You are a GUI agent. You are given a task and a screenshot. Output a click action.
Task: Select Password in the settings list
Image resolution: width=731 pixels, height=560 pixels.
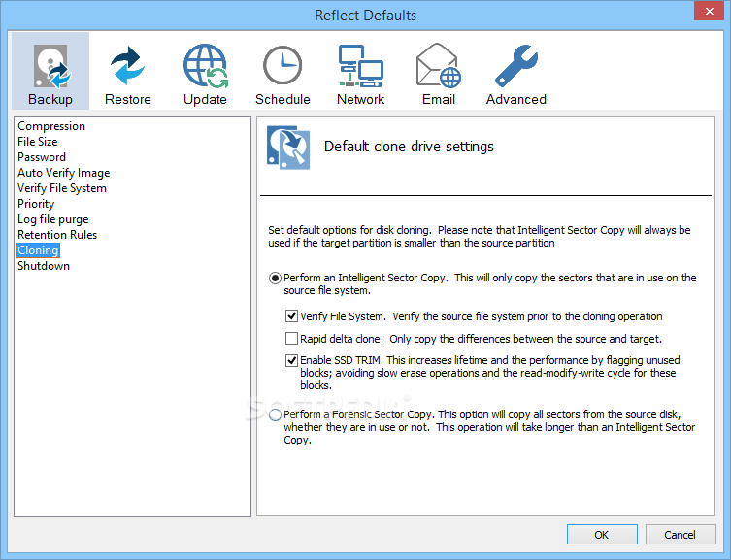pyautogui.click(x=42, y=157)
